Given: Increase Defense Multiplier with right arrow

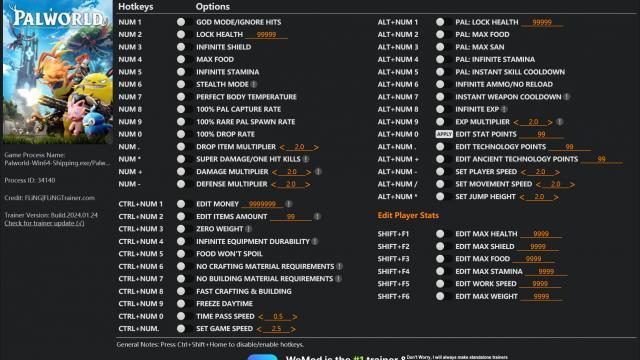Looking at the screenshot, I should 308,184.
